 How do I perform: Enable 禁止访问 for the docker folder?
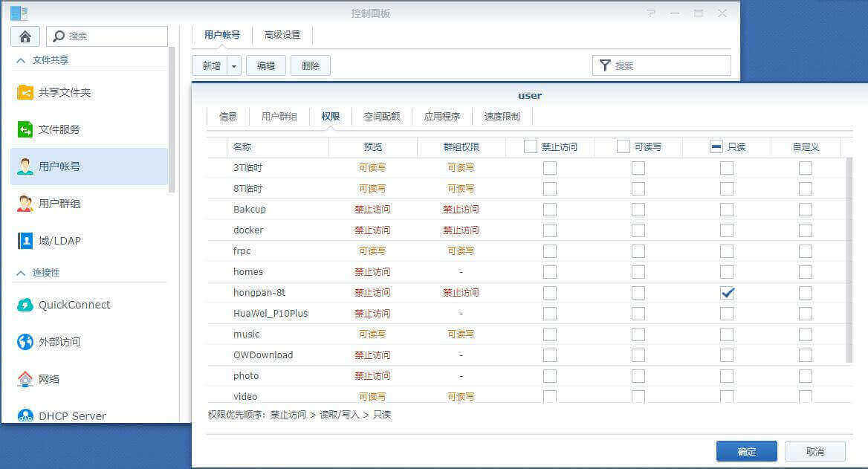tap(549, 230)
